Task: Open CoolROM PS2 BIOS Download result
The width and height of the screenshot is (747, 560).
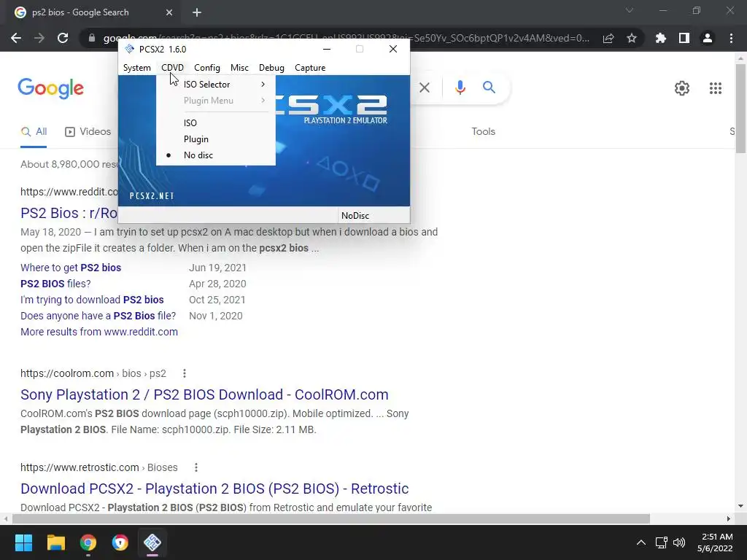Action: click(x=204, y=394)
